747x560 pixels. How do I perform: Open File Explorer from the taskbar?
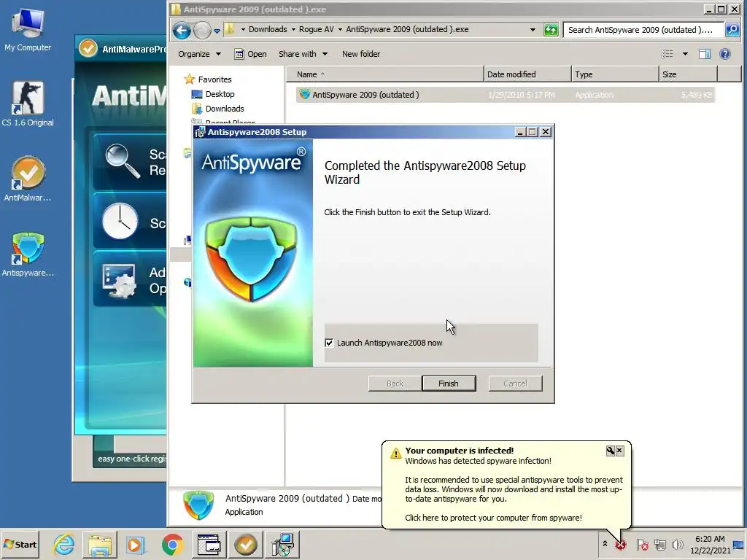[99, 544]
